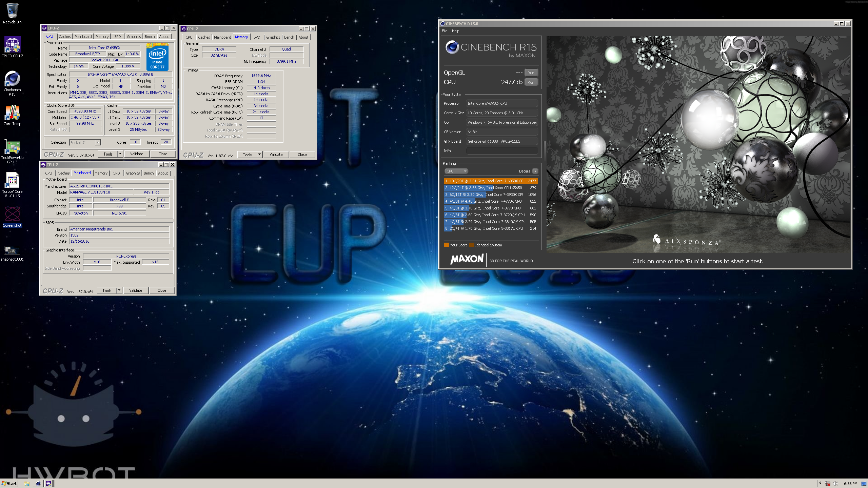Switch to CPU-Z via its taskbar icon

point(49,484)
